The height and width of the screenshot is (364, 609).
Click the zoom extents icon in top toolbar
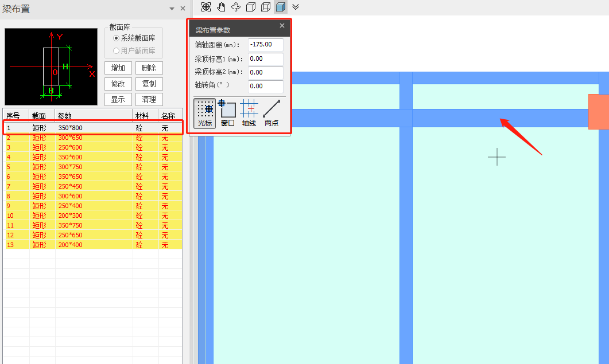tap(206, 7)
